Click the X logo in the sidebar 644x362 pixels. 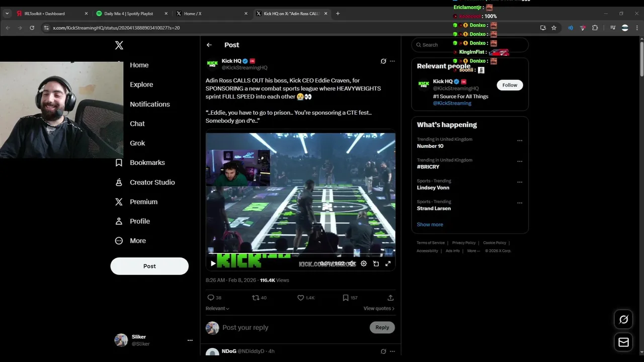click(119, 45)
